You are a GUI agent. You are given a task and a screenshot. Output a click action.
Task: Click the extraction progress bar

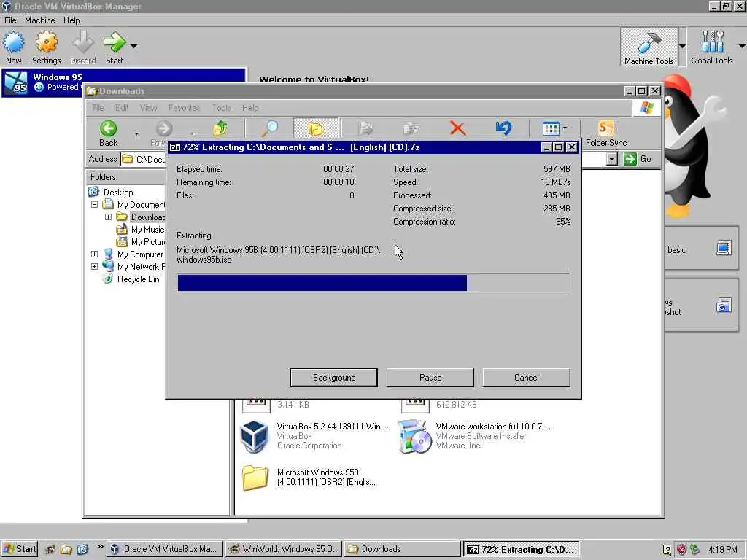pyautogui.click(x=373, y=283)
